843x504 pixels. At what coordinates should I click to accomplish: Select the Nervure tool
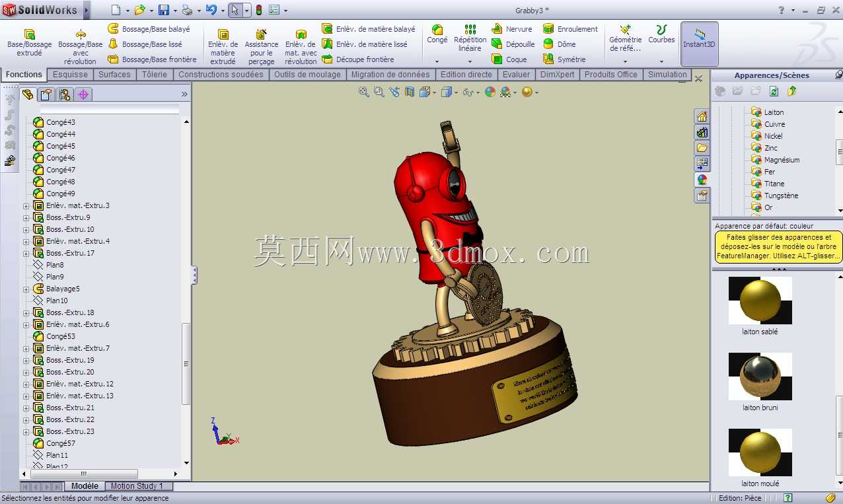click(512, 29)
